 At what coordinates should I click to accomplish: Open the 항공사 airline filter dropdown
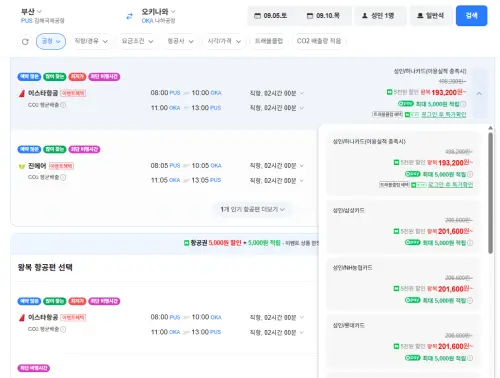(x=180, y=41)
